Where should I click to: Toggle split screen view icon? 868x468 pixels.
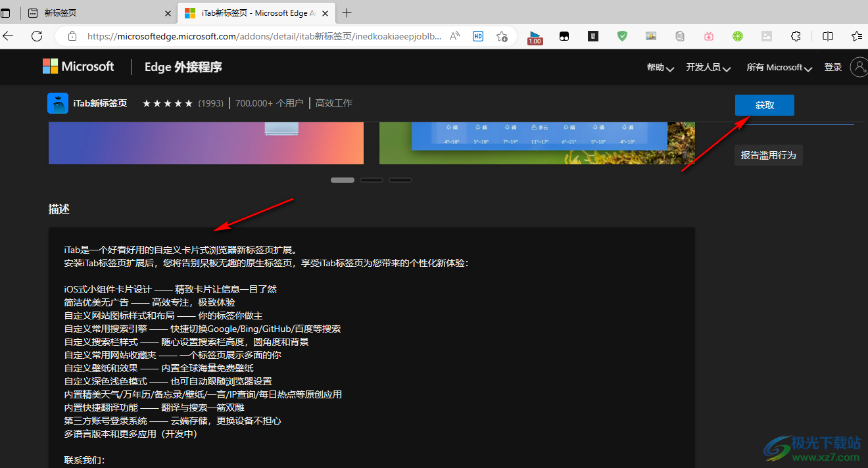point(828,37)
